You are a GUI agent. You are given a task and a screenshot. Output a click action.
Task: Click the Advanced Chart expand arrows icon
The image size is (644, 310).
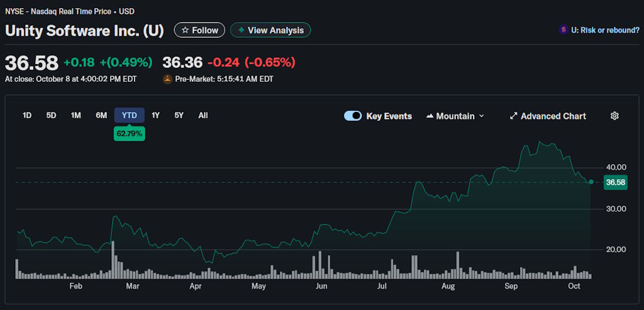click(x=513, y=116)
